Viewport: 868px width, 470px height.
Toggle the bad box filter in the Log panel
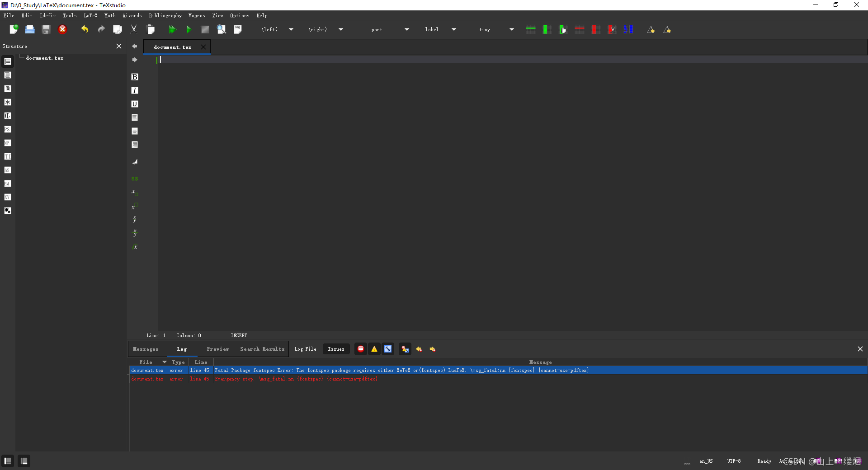(x=388, y=349)
